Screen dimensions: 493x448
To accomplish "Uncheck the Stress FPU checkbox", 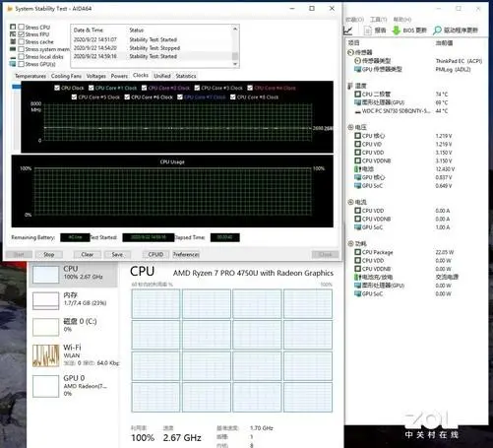I will pyautogui.click(x=22, y=34).
